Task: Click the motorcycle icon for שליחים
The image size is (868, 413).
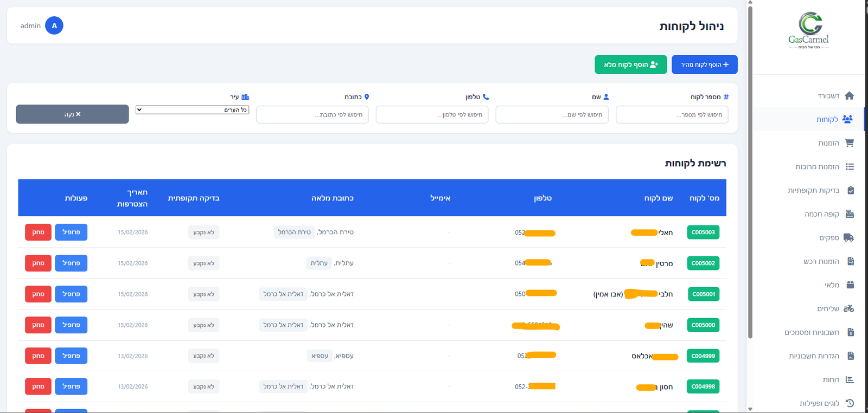Action: click(848, 309)
